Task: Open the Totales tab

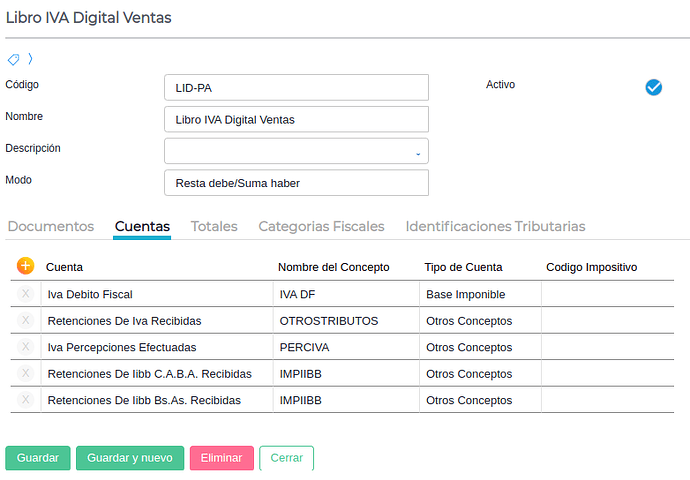Action: pyautogui.click(x=214, y=227)
